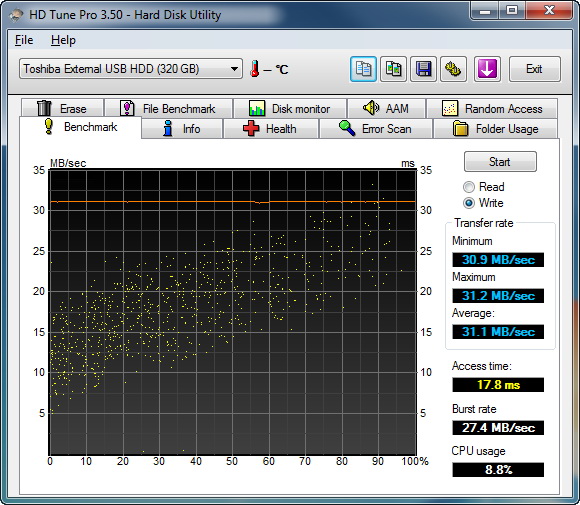Open the Health tab red cross
This screenshot has height=505, width=580.
(x=271, y=129)
